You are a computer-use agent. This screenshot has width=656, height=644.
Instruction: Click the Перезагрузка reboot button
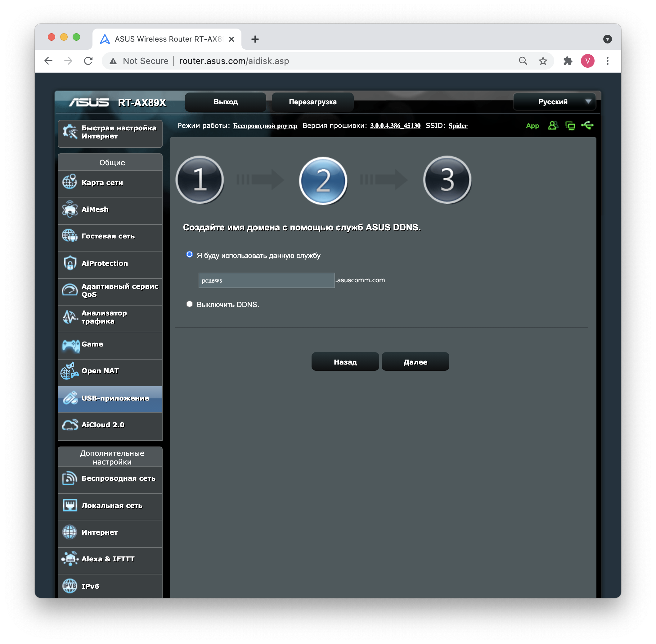click(x=312, y=102)
